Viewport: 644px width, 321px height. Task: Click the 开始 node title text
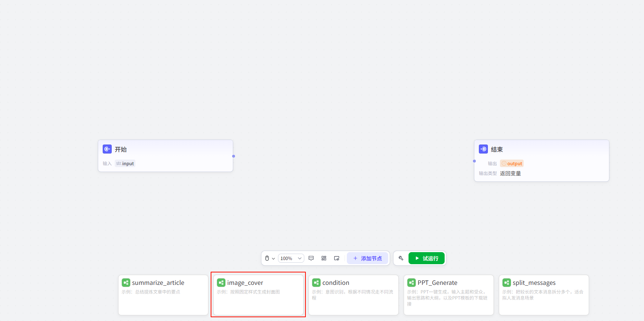121,149
